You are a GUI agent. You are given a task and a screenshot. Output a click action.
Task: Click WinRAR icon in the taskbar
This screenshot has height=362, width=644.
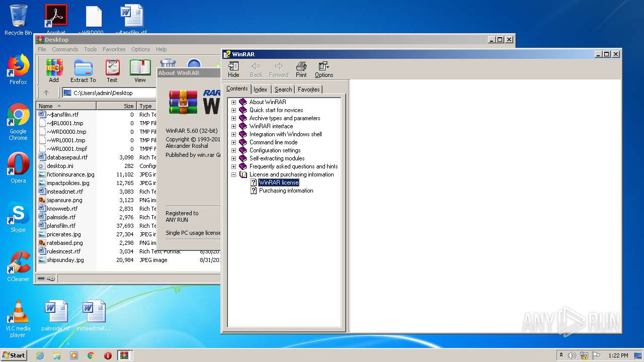[125, 355]
